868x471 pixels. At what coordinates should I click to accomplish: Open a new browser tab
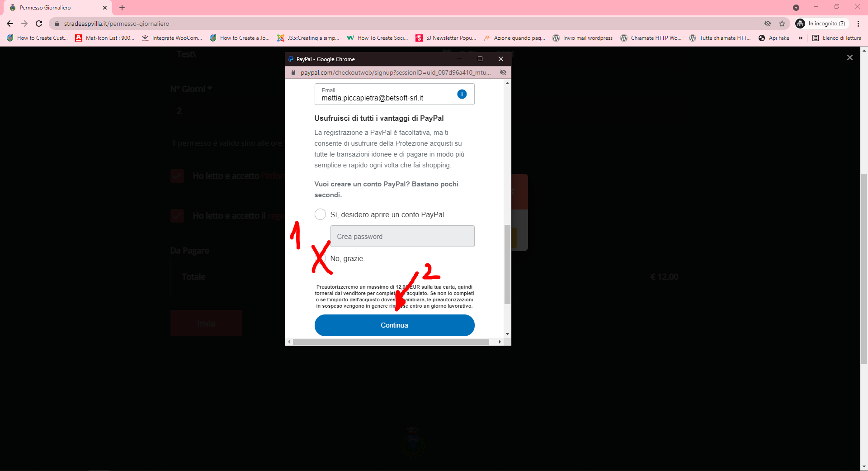tap(122, 8)
